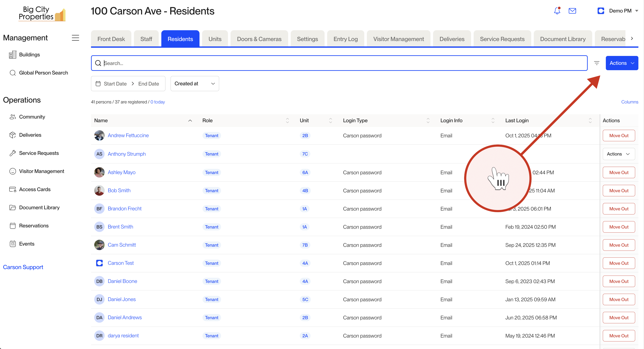The width and height of the screenshot is (644, 349).
Task: Click Move Out for Bob Smith
Action: (619, 190)
